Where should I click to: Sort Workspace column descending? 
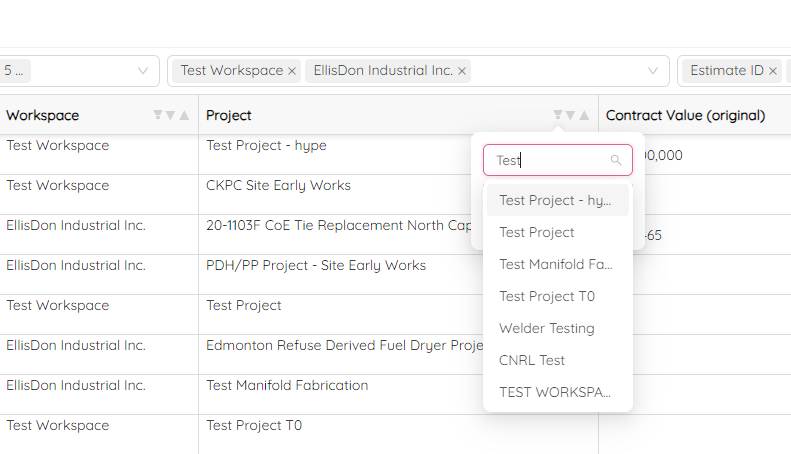(x=171, y=116)
